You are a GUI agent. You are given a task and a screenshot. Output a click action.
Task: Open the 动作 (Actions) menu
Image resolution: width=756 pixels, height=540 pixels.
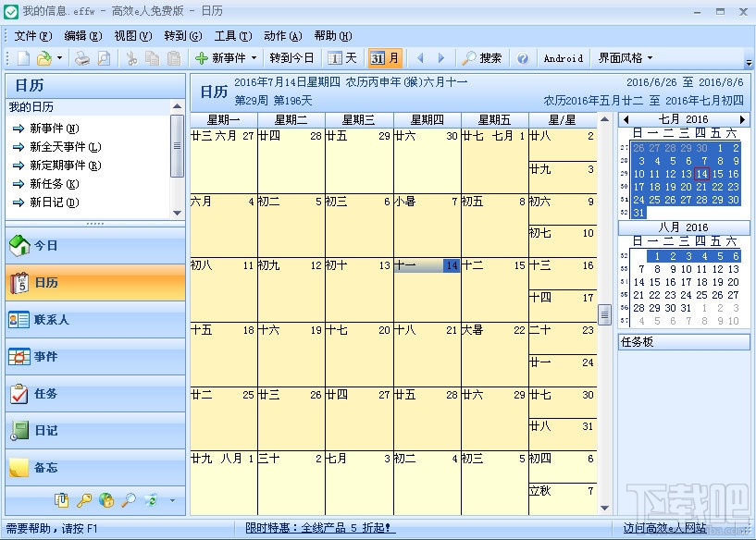point(282,35)
